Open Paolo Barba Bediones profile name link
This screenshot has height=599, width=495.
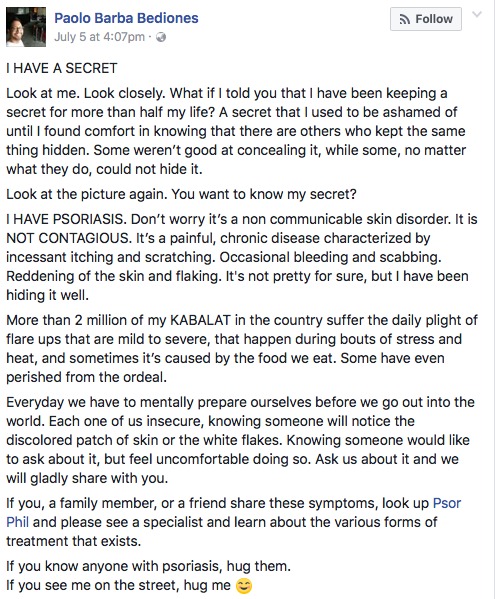click(x=126, y=18)
